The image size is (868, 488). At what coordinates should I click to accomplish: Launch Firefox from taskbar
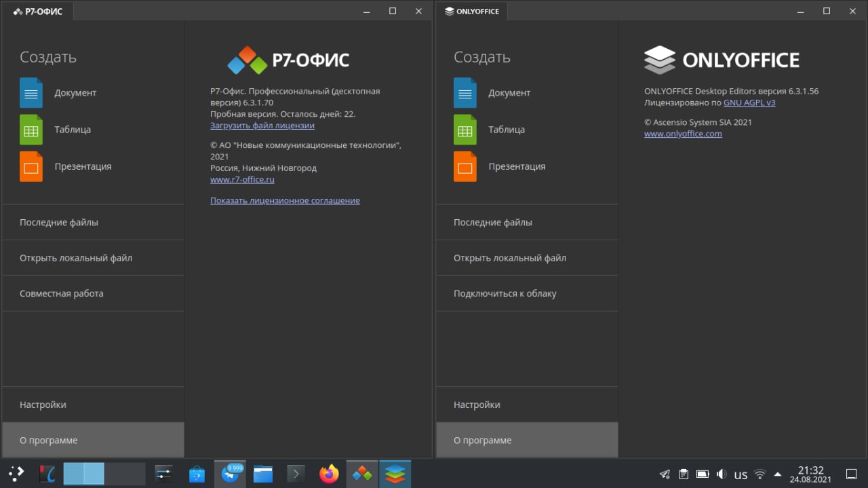(329, 474)
